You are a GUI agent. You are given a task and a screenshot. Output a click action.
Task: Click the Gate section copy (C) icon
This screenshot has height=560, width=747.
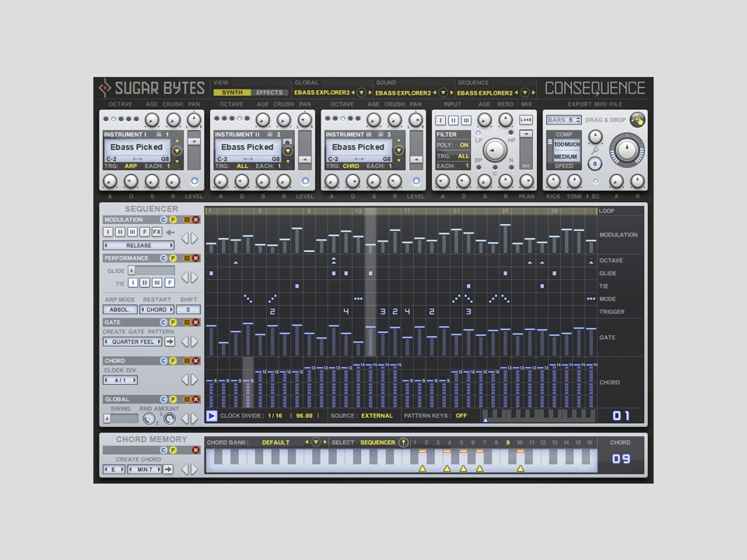click(163, 322)
